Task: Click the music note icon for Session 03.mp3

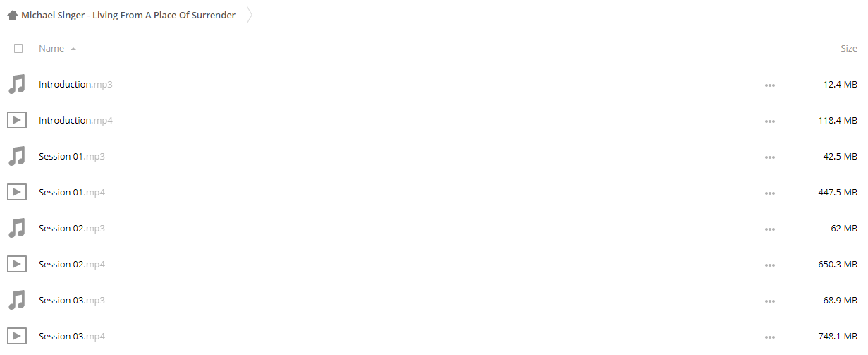Action: pyautogui.click(x=17, y=301)
